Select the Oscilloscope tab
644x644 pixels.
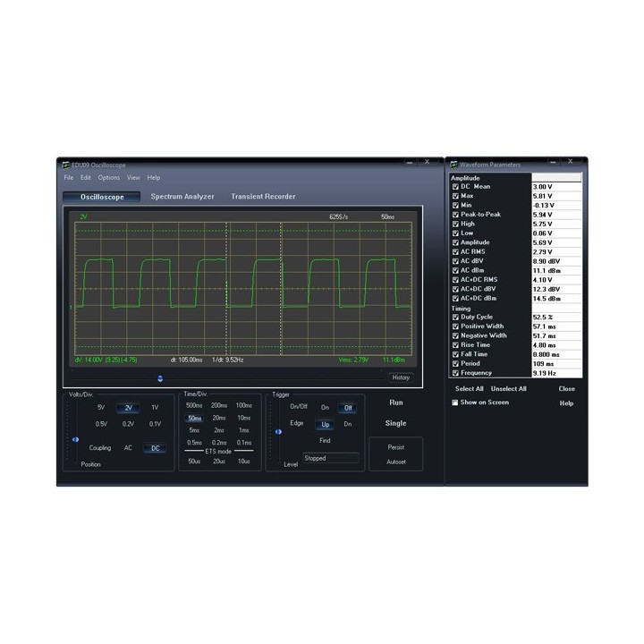tap(102, 197)
